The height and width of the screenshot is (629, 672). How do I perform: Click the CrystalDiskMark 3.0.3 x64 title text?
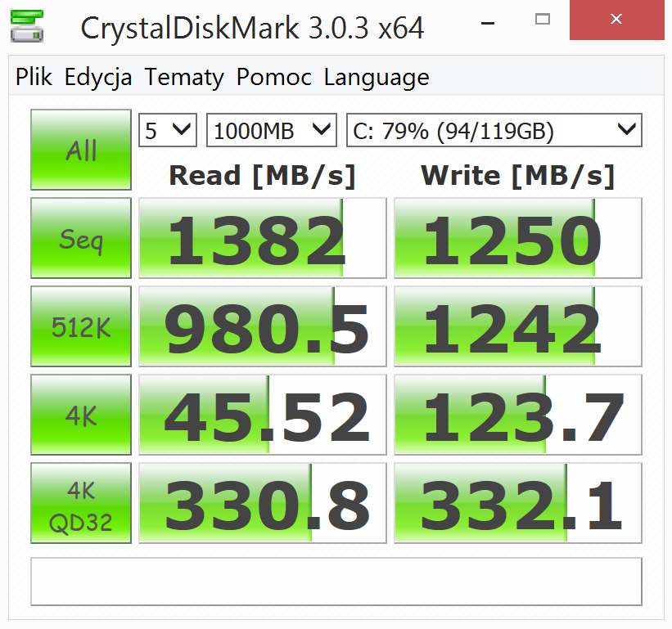(252, 28)
